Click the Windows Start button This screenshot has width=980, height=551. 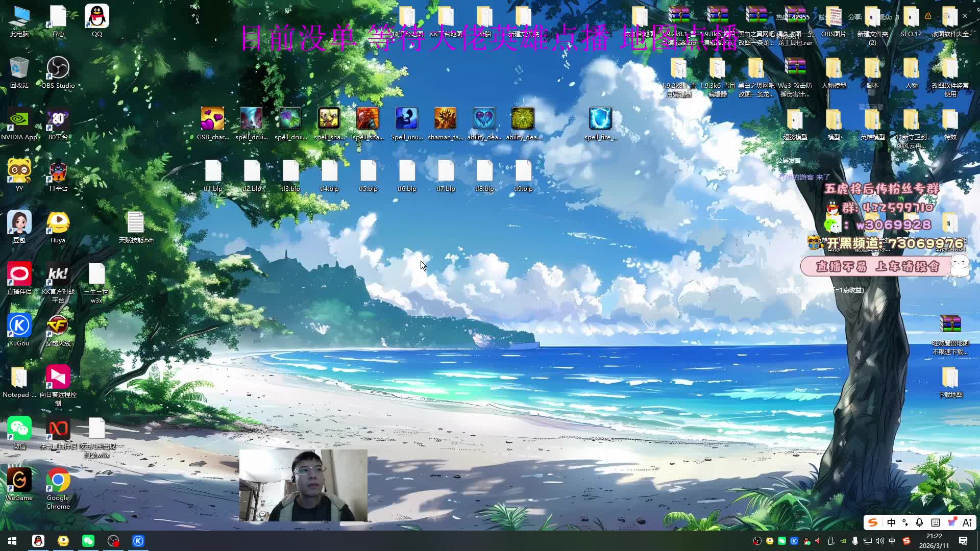tap(12, 541)
